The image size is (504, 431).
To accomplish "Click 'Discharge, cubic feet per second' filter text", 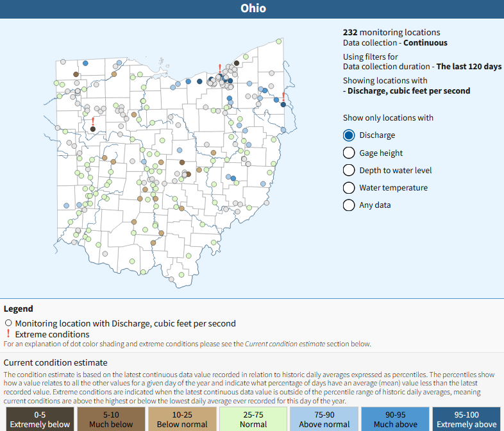I will [x=409, y=91].
